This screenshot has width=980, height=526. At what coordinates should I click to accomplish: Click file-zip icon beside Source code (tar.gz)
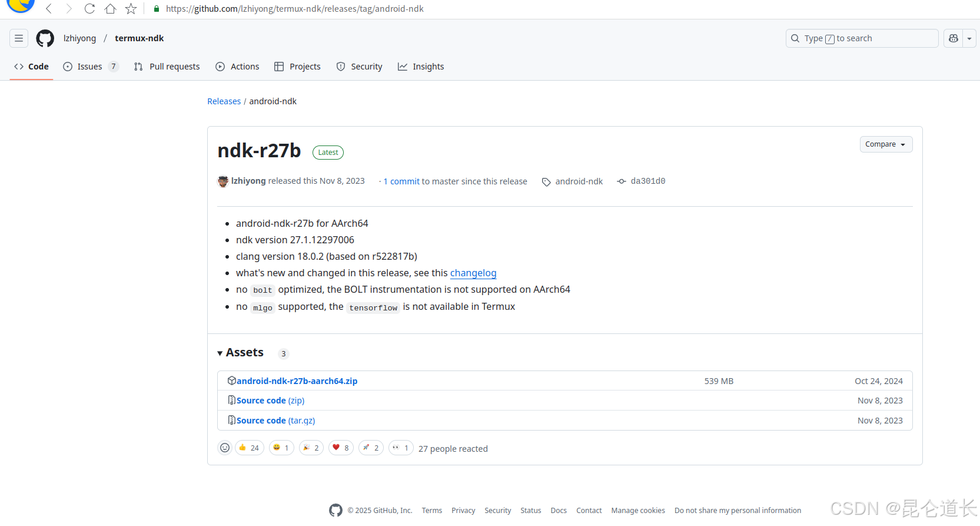pyautogui.click(x=232, y=420)
